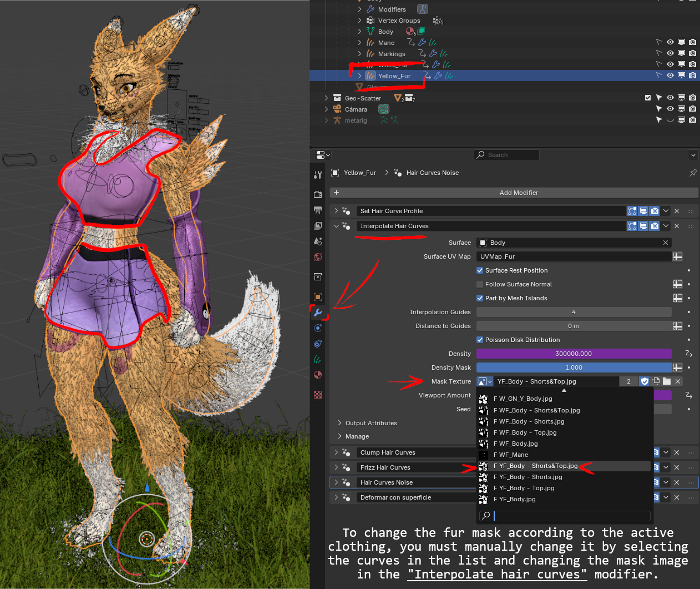Screen dimensions: 700x589
Task: Uncheck Surface Rest Position
Action: pyautogui.click(x=480, y=270)
